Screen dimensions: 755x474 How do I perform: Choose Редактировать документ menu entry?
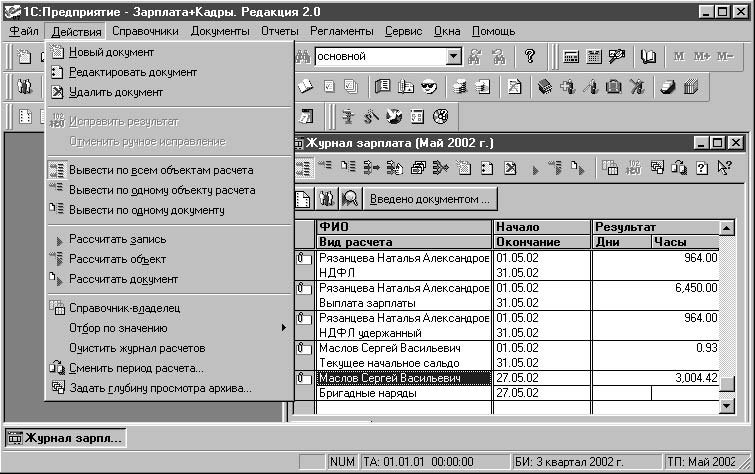169,72
